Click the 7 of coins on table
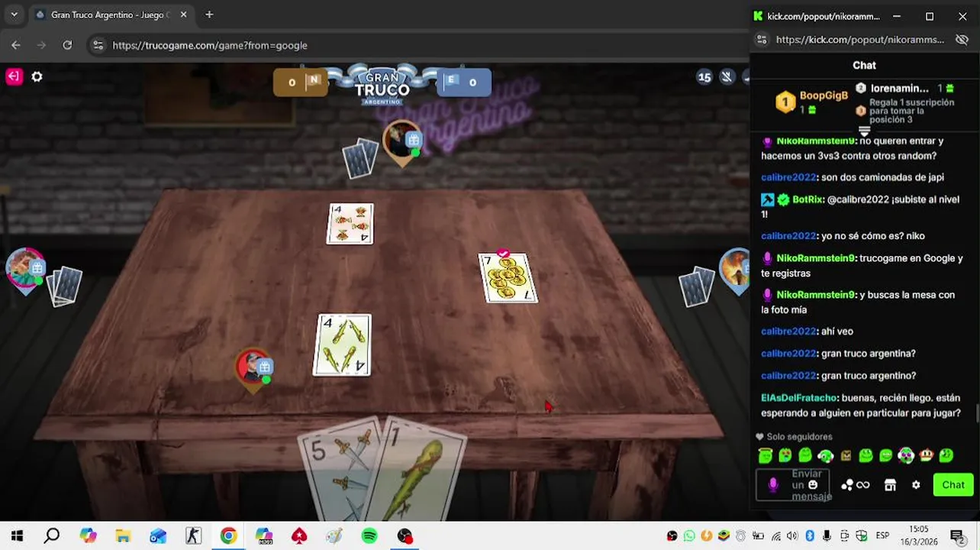The width and height of the screenshot is (980, 550). click(x=508, y=278)
